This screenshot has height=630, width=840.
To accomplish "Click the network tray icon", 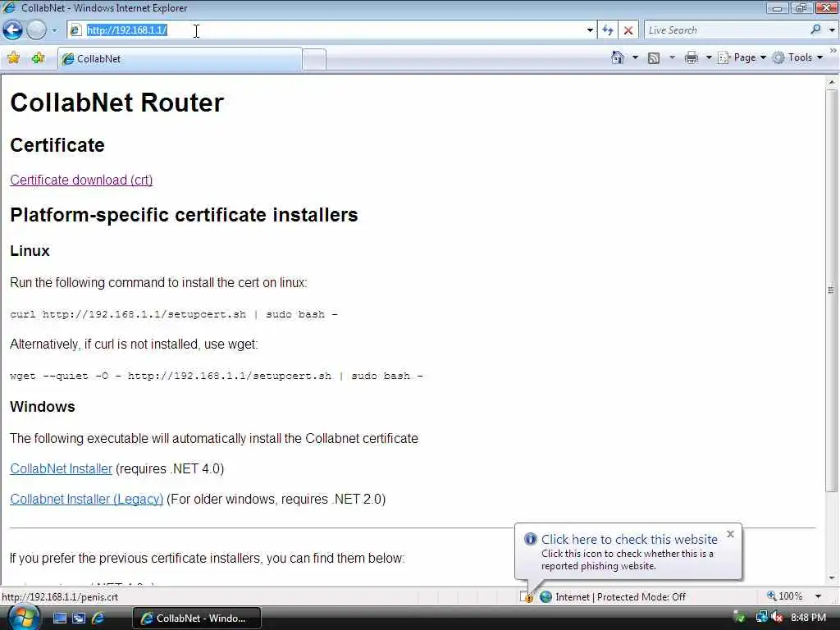I will coord(761,618).
